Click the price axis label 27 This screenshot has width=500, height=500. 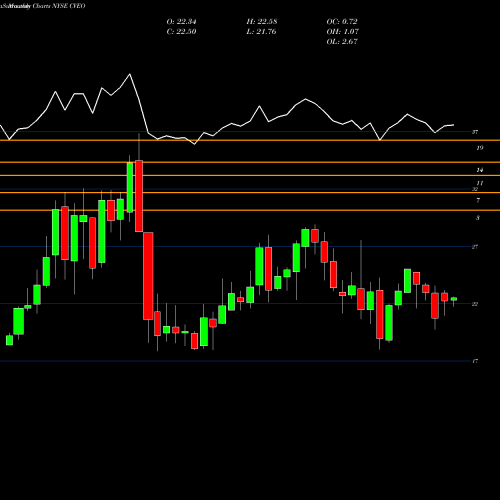(x=475, y=247)
